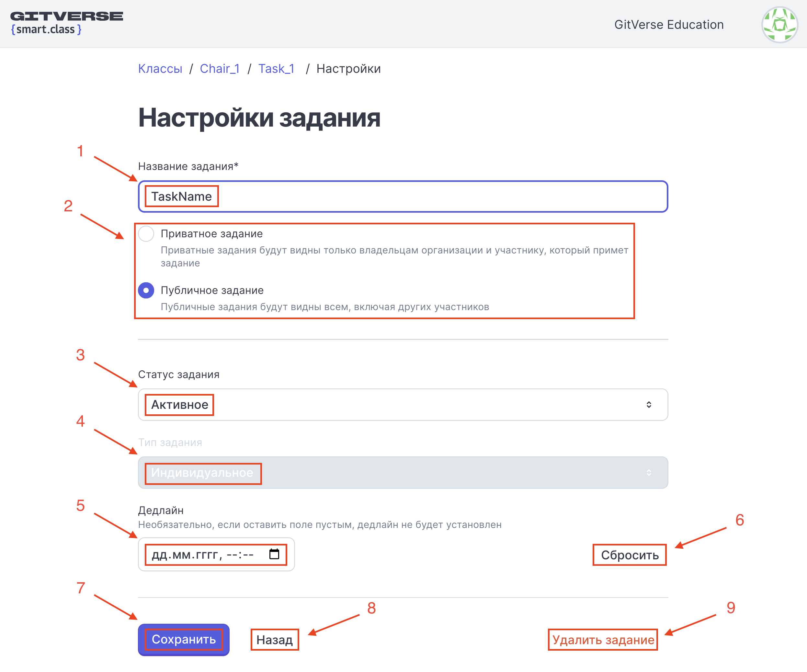Viewport: 807px width, 672px height.
Task: Click the Дедлайн date-time input field
Action: pyautogui.click(x=216, y=554)
